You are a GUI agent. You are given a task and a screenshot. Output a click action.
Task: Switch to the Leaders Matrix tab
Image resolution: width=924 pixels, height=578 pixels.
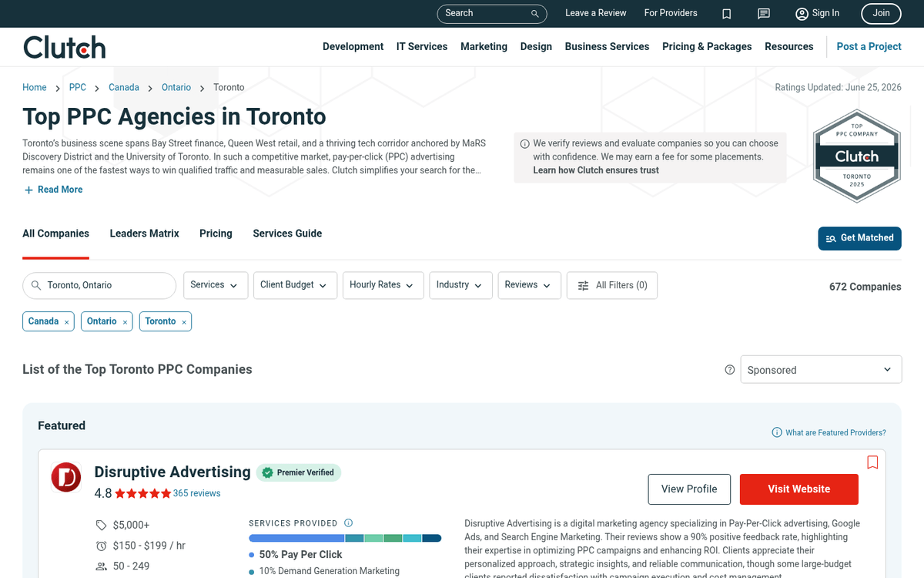(144, 234)
